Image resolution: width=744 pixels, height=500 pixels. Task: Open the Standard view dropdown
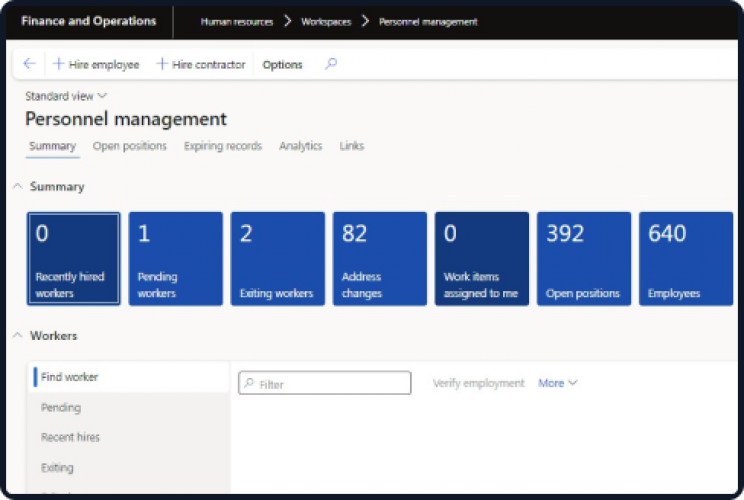(66, 96)
